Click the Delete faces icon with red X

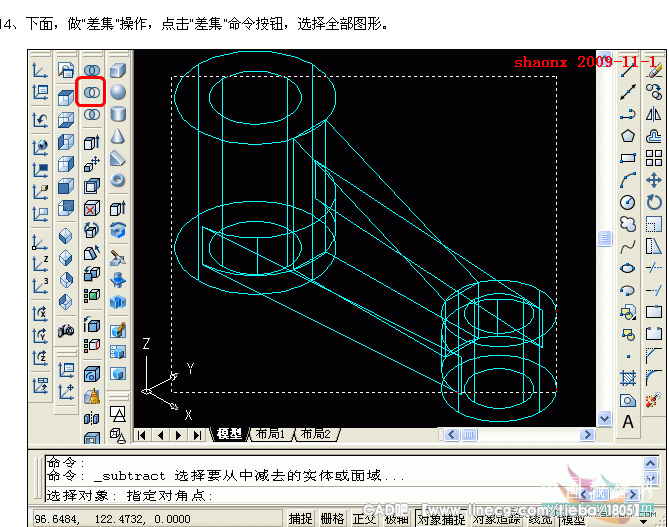coord(91,208)
